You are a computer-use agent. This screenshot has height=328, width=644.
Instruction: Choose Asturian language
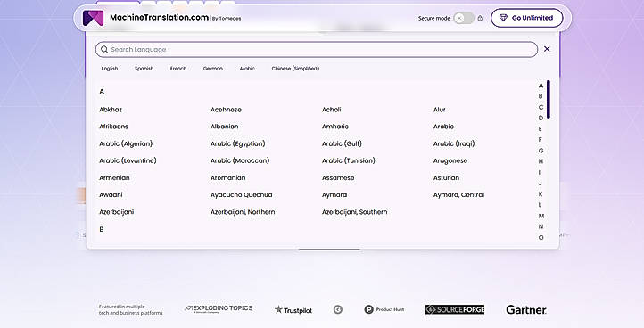point(446,177)
